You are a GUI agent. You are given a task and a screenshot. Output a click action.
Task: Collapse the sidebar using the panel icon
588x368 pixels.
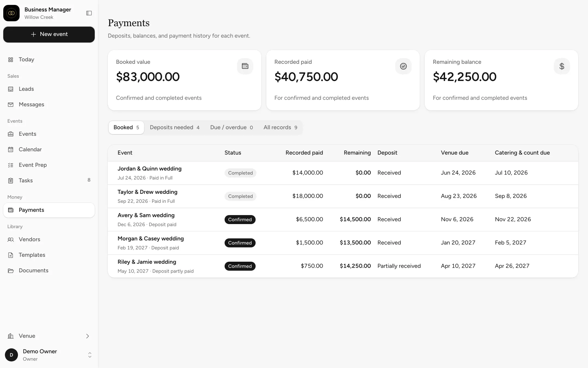point(89,13)
